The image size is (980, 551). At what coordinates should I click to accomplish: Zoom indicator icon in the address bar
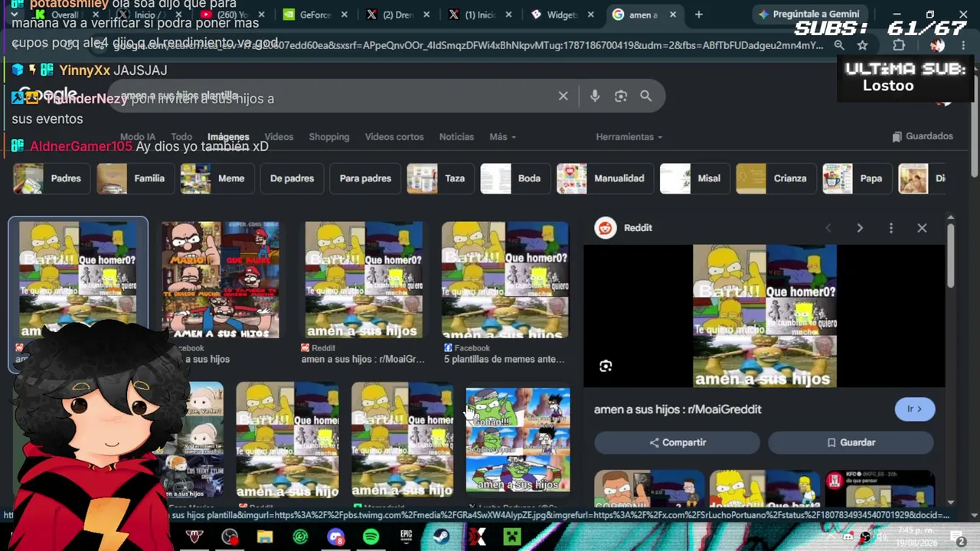(x=839, y=45)
